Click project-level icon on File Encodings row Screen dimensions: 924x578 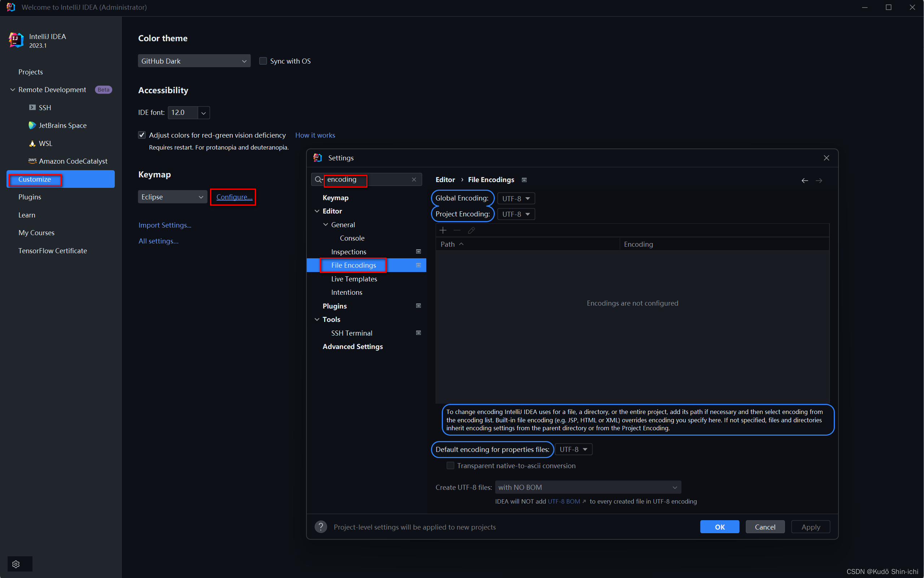coord(418,265)
